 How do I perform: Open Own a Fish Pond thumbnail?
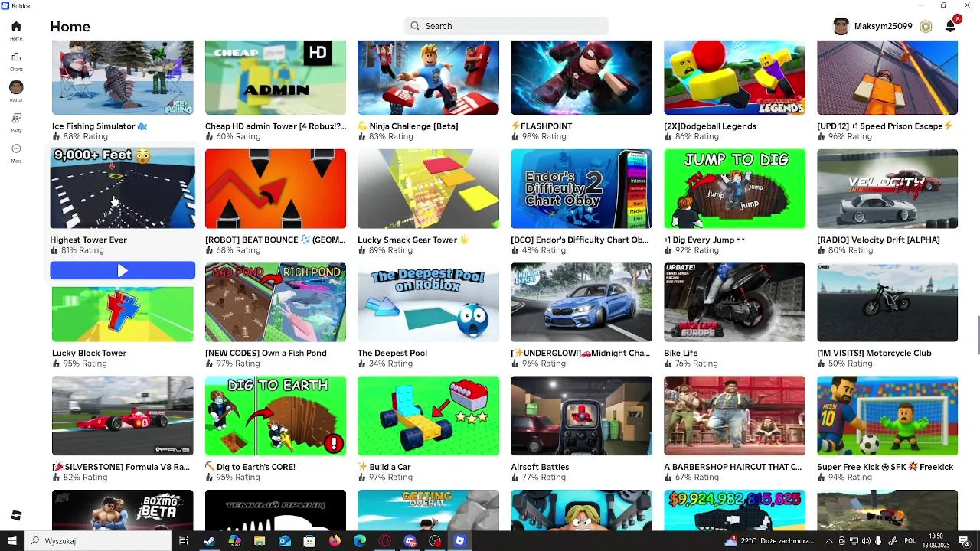[x=276, y=302]
